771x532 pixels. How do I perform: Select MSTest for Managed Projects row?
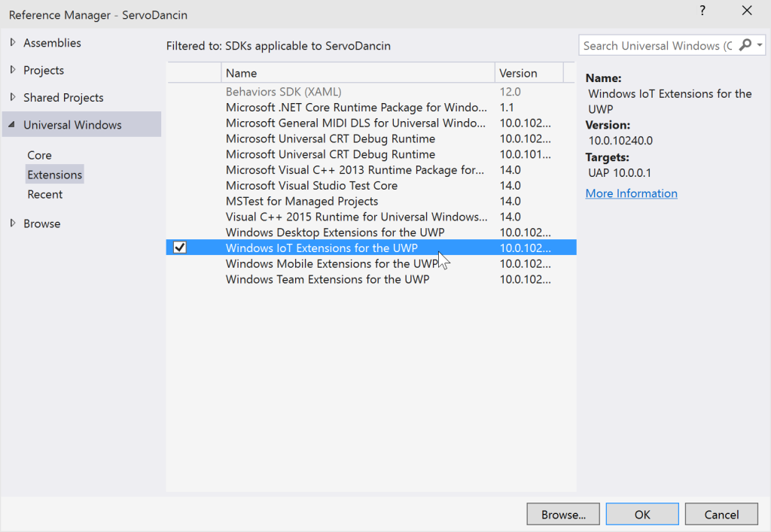point(371,201)
